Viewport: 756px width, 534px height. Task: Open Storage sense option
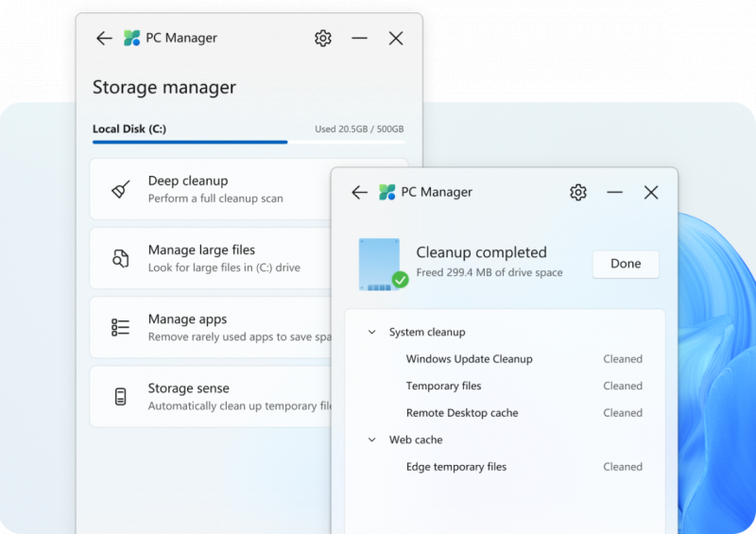(x=211, y=397)
